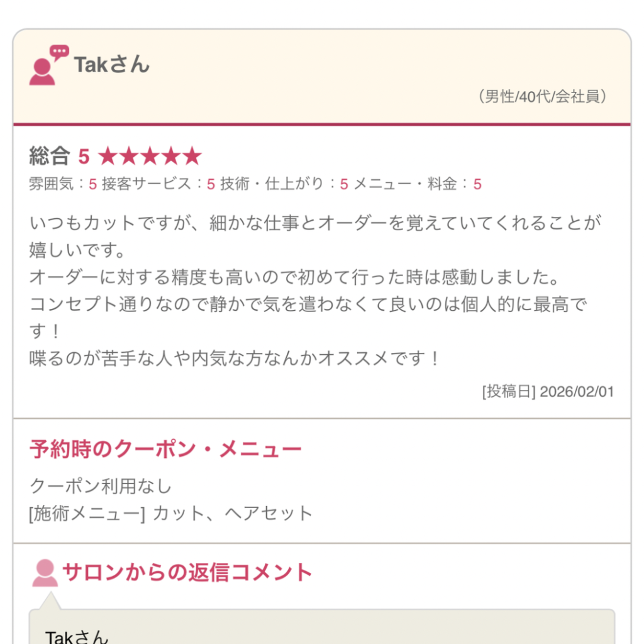Click the reviewer profile text 男性/40代/会社員
The width and height of the screenshot is (644, 644).
(542, 97)
